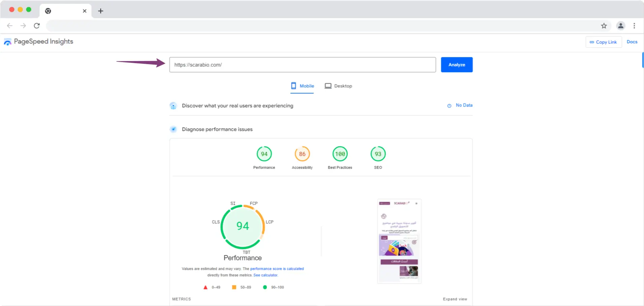Screen dimensions: 644x306
Task: Jump to Best Practices score 100 gauge
Action: (x=340, y=154)
